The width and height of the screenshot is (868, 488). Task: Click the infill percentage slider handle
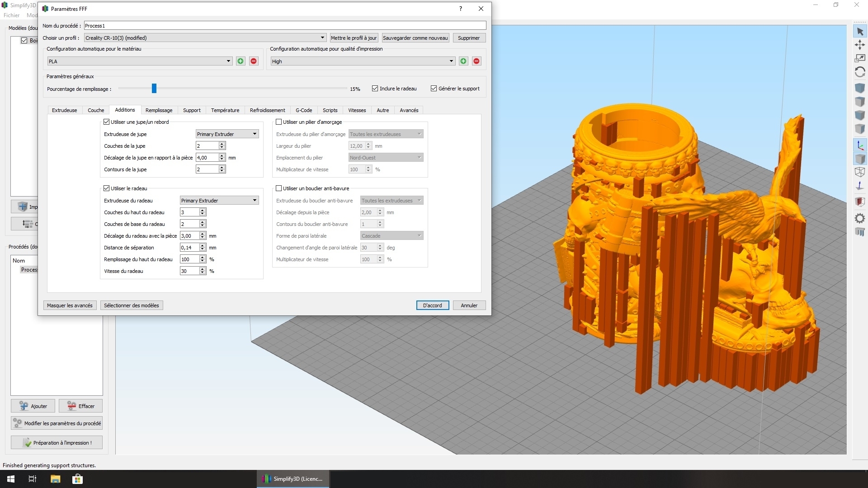pos(154,89)
